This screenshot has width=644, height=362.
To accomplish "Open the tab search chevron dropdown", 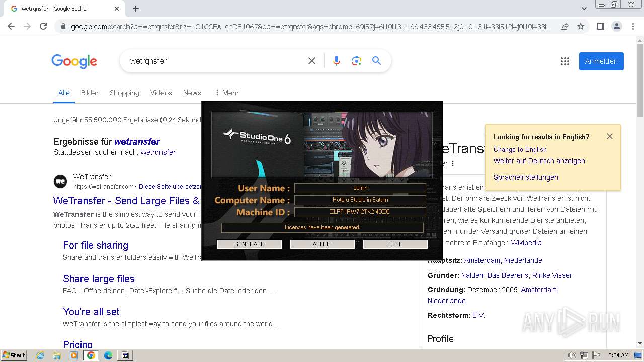I will 584,9.
